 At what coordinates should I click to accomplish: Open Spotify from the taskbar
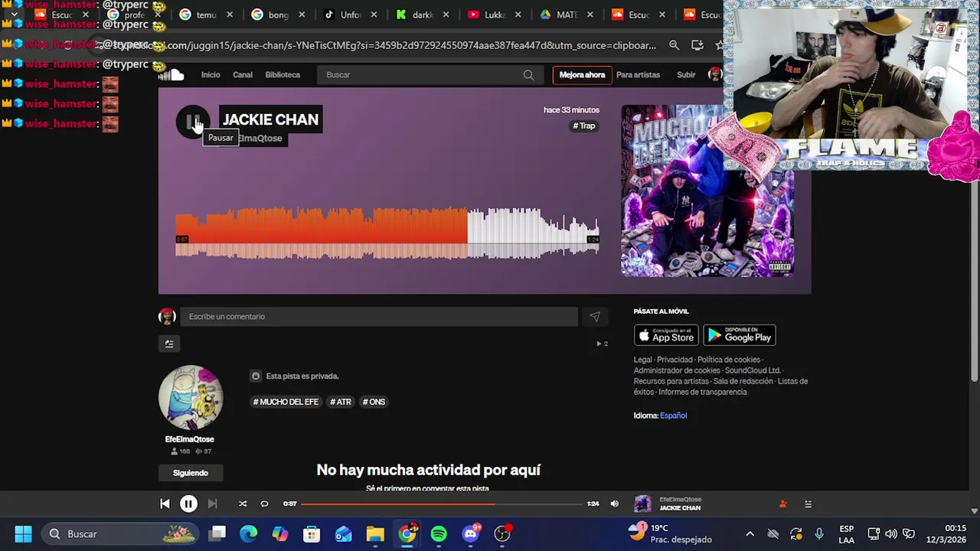click(x=439, y=533)
